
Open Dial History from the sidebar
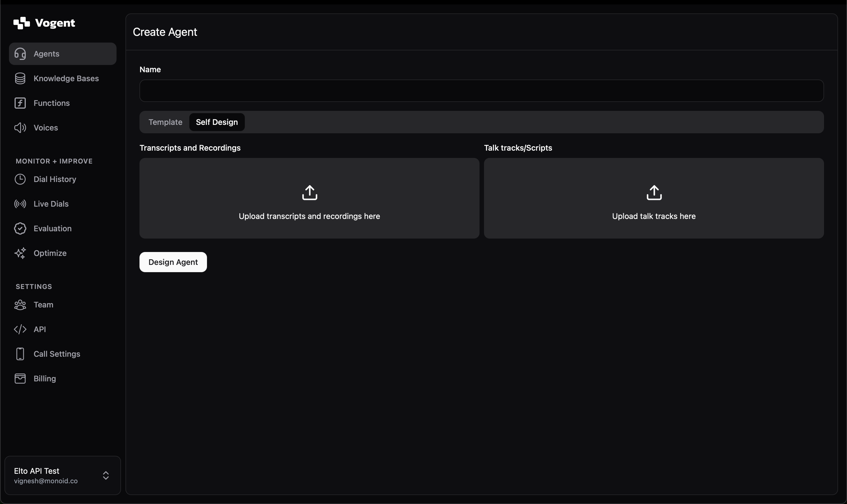[x=63, y=179]
